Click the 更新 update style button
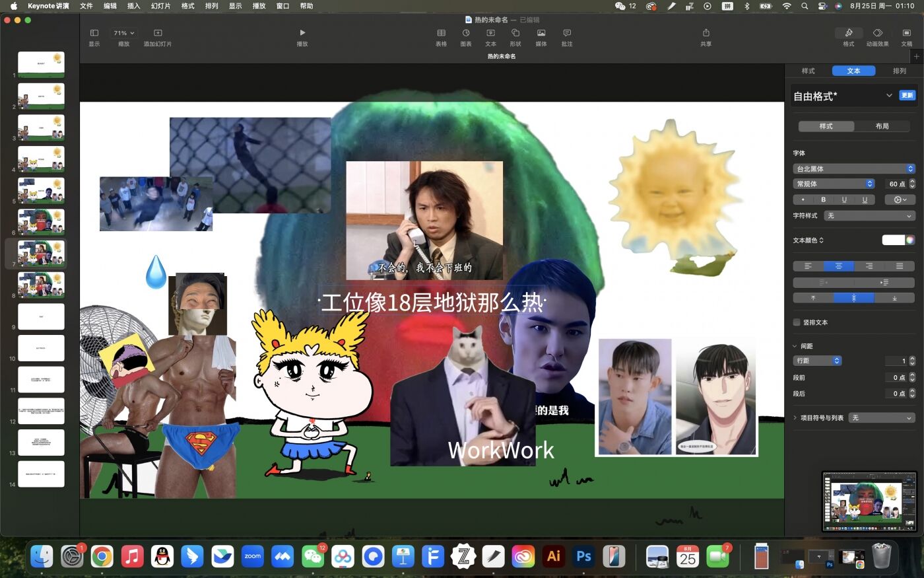Image resolution: width=924 pixels, height=578 pixels. coord(907,95)
